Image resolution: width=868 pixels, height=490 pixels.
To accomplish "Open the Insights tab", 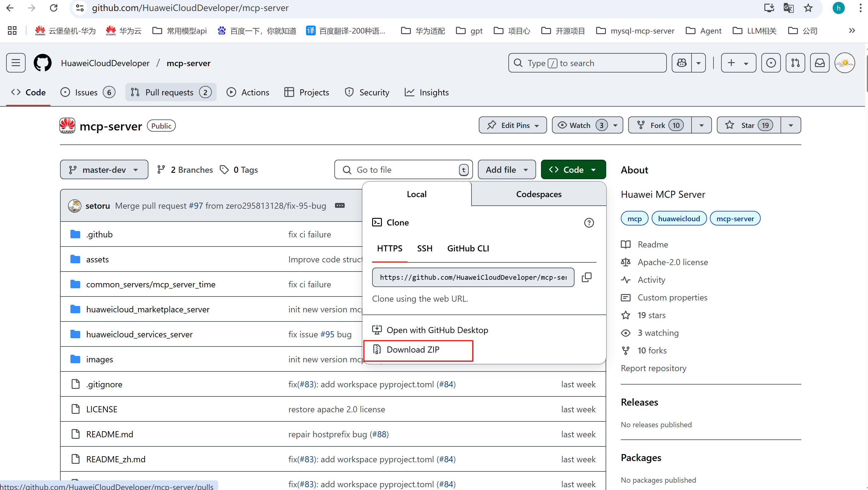I will point(427,92).
